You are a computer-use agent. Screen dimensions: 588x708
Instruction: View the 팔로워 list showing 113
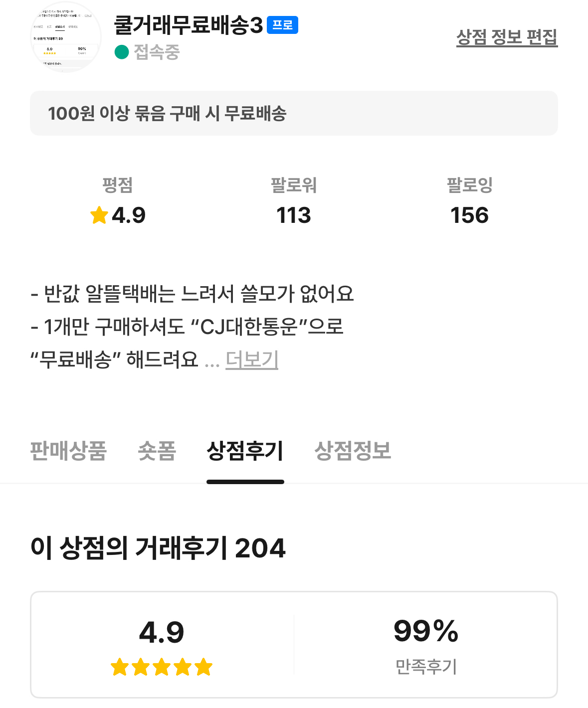pos(294,215)
